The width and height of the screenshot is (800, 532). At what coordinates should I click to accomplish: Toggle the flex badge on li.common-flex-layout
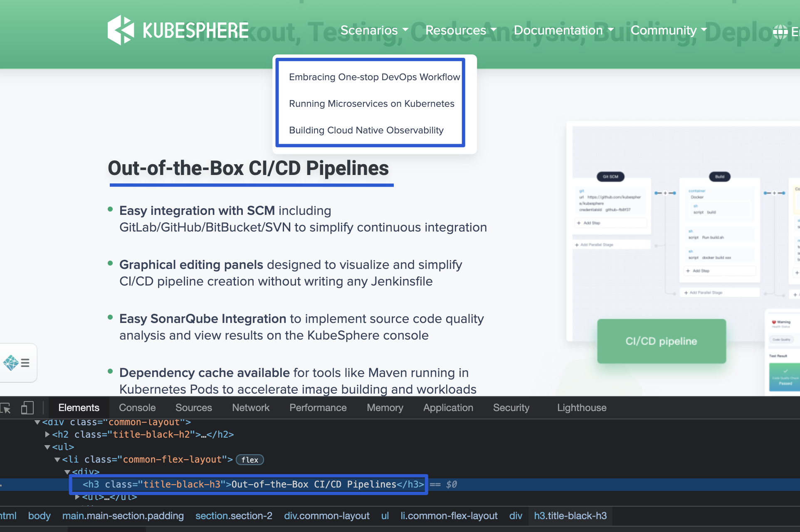click(x=249, y=459)
